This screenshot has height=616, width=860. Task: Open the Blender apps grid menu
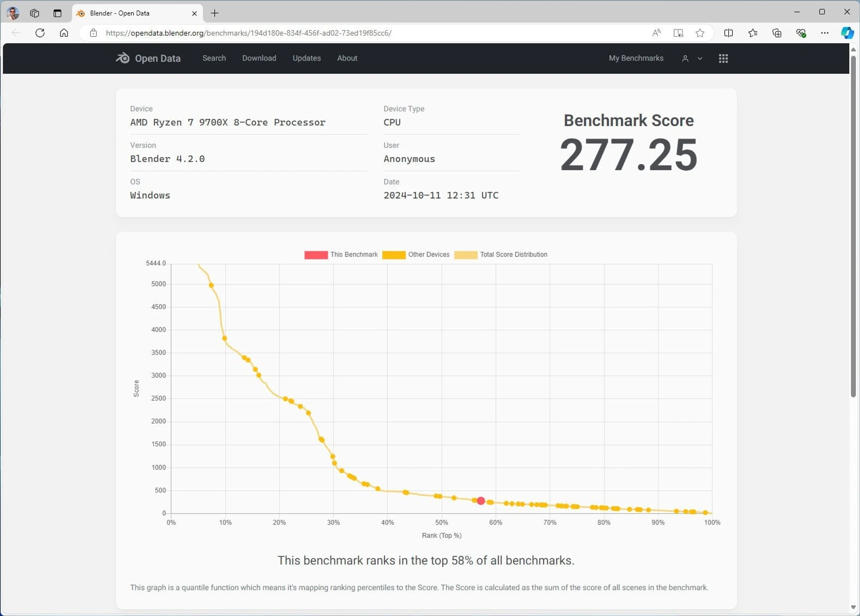click(723, 59)
